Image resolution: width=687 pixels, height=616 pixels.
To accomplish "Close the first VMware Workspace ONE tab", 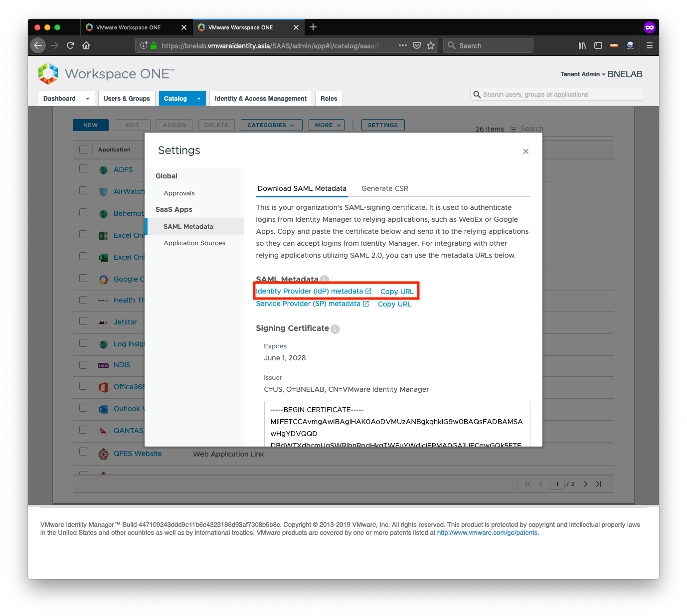I will (x=184, y=27).
